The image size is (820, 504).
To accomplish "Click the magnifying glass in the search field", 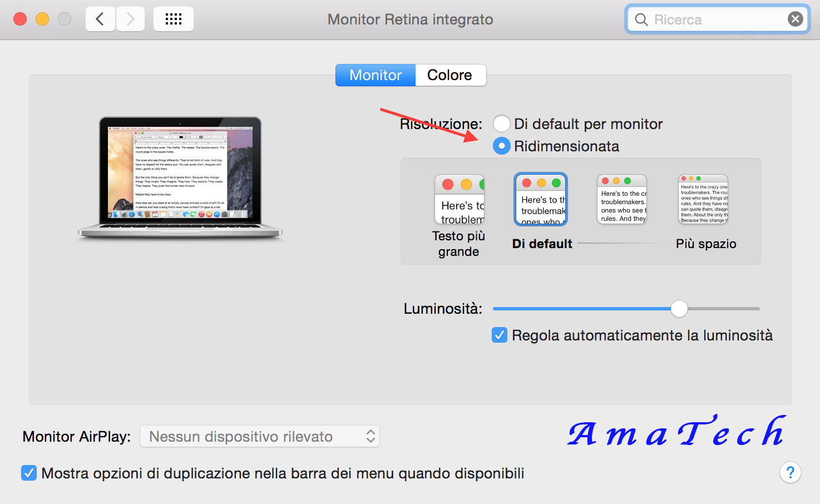I will pos(641,19).
